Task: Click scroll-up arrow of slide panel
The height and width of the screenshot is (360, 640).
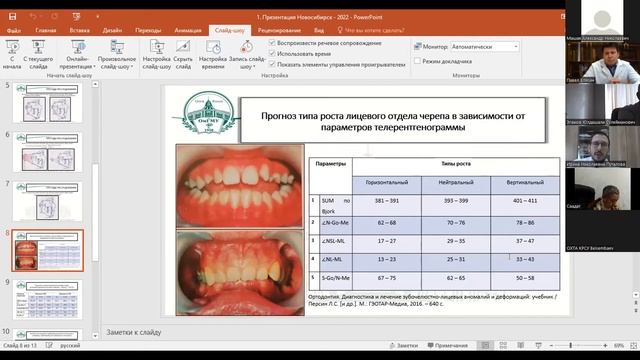Action: 95,84
